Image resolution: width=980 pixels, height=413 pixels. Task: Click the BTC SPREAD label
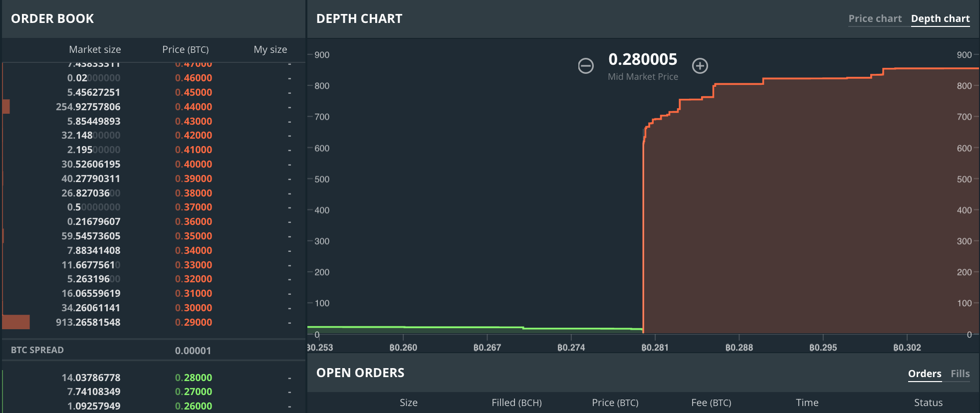37,350
